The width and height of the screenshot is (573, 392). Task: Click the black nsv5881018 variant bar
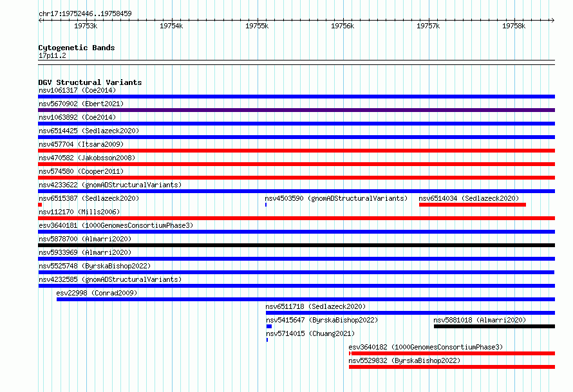pos(494,326)
